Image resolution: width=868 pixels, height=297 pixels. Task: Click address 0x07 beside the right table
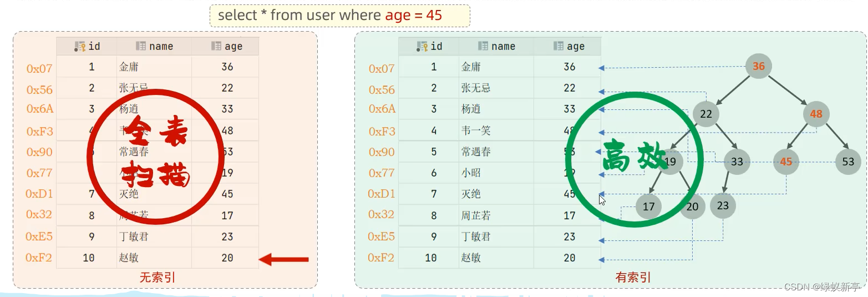(x=382, y=69)
